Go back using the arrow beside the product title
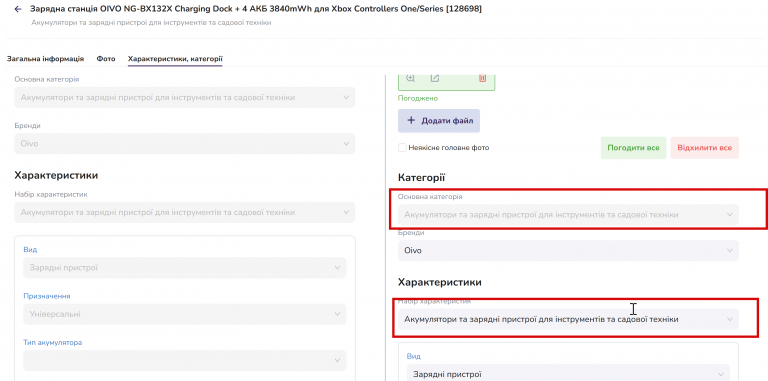 point(18,9)
